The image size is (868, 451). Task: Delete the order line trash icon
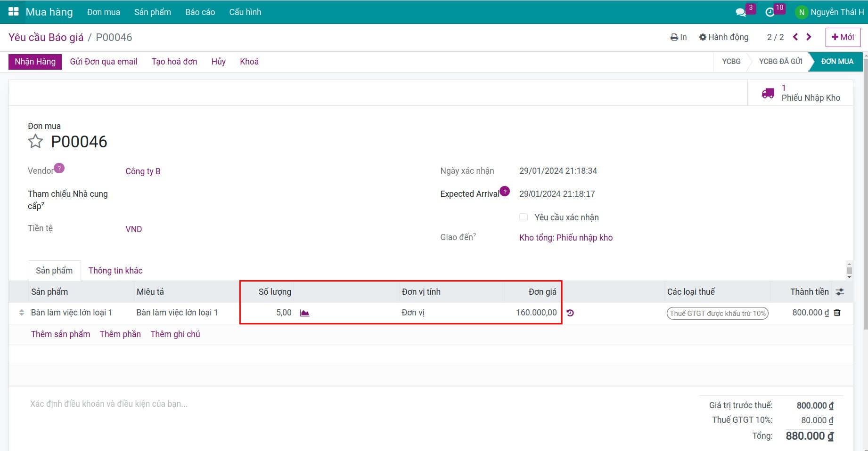coord(837,313)
